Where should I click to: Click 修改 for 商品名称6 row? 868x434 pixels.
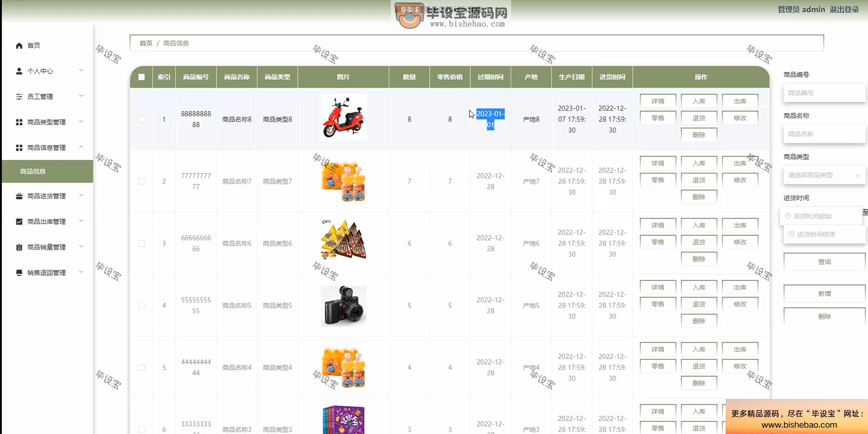pos(740,242)
